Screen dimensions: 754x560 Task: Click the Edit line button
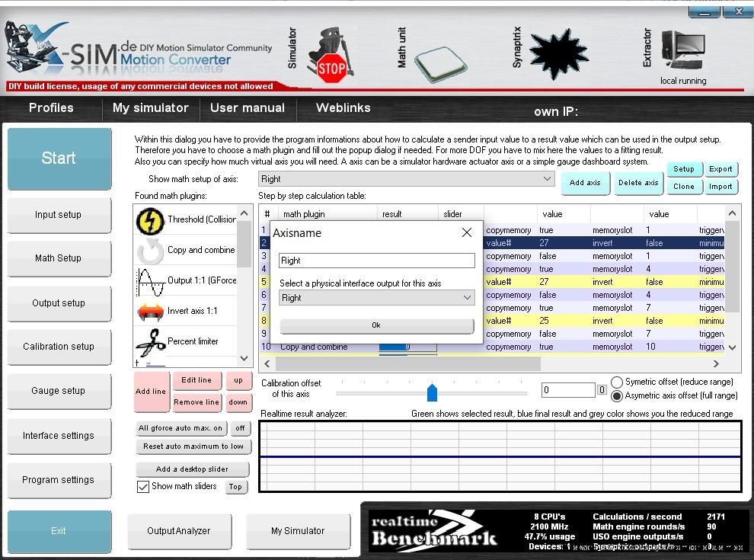[x=196, y=380]
